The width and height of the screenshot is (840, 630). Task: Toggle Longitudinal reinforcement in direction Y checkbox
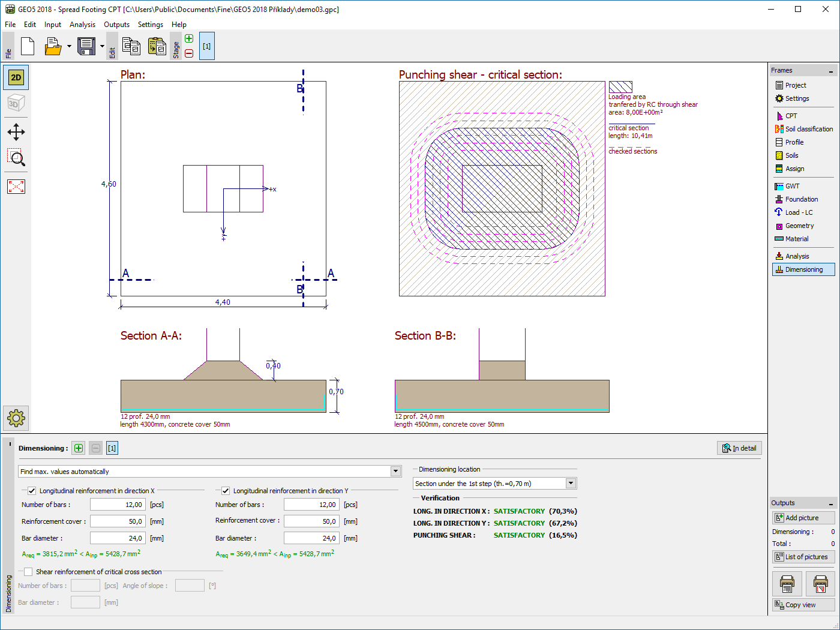(x=226, y=491)
